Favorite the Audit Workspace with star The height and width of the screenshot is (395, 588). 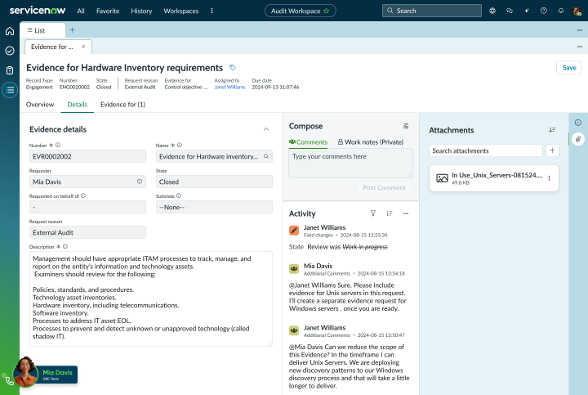coord(326,11)
